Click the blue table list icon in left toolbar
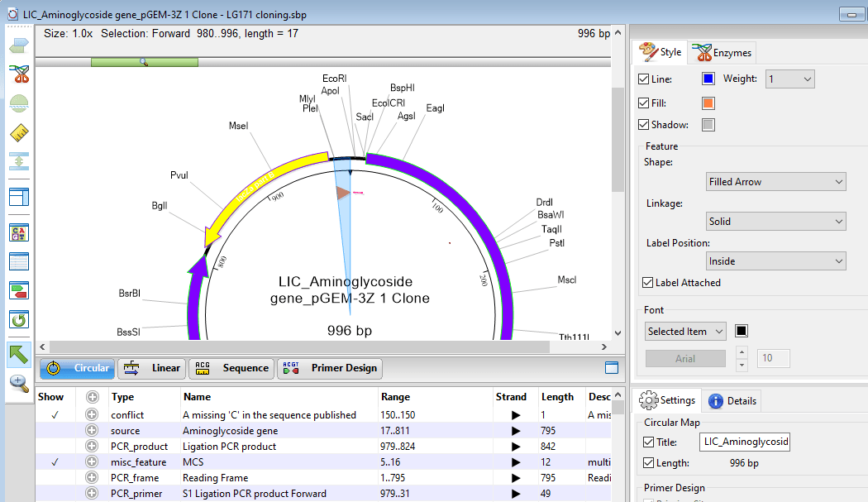This screenshot has width=868, height=502. point(19,261)
